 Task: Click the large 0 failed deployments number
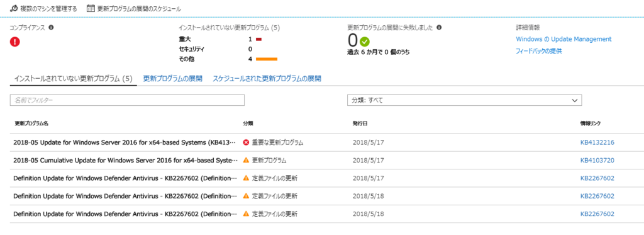(x=353, y=40)
